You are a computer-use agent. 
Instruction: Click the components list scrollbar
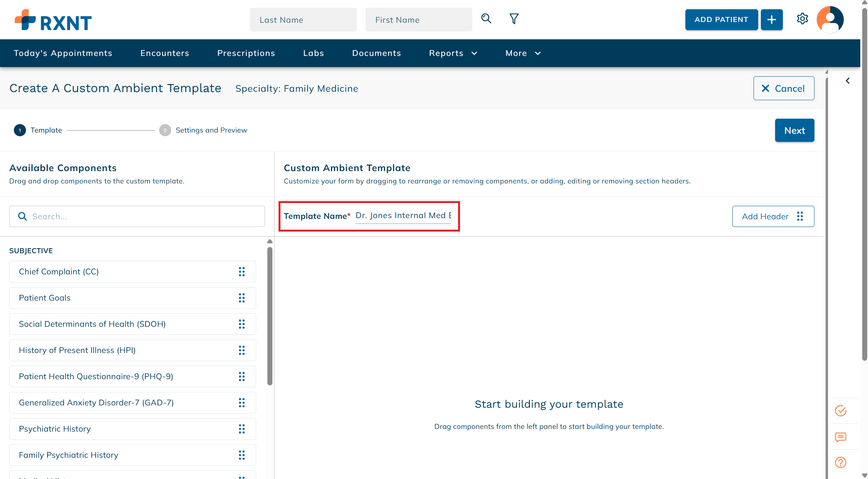[x=270, y=316]
